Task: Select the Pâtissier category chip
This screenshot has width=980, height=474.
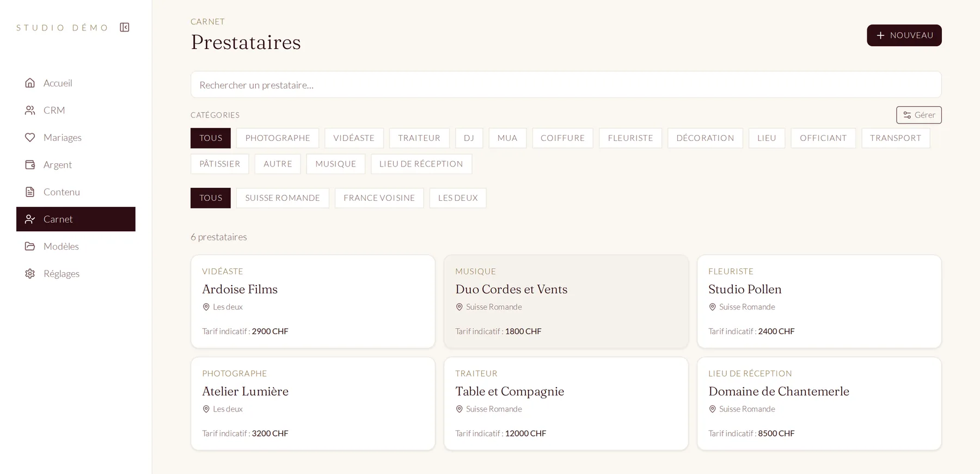Action: [x=220, y=164]
